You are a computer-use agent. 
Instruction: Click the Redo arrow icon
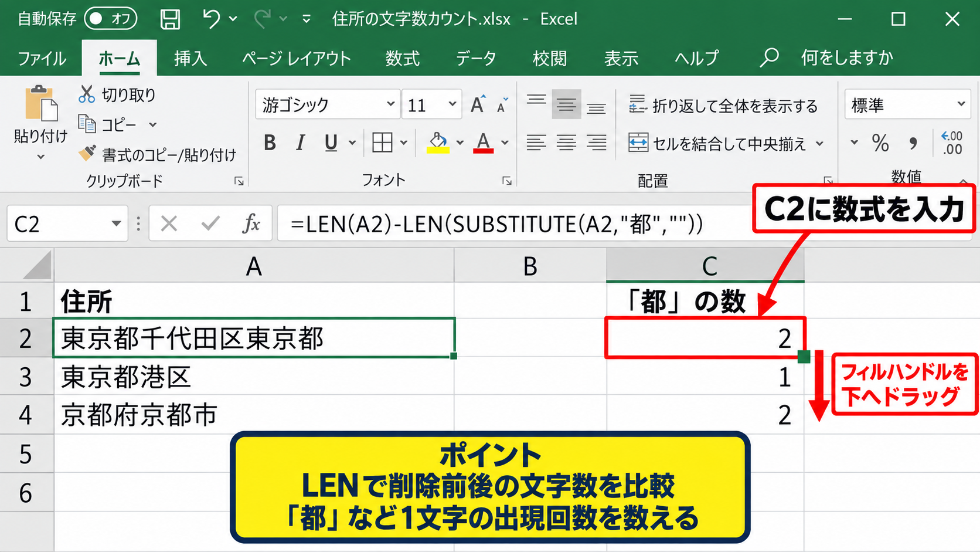point(262,19)
